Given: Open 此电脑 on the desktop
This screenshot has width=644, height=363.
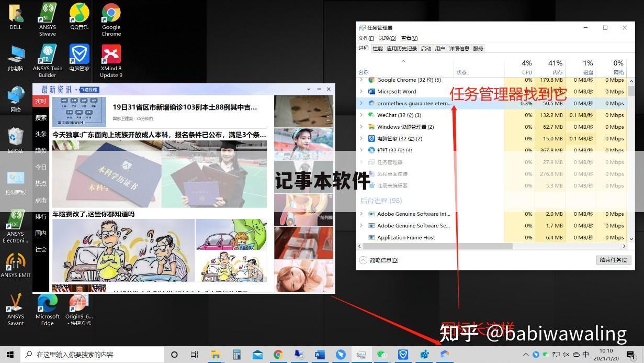Looking at the screenshot, I should (16, 58).
